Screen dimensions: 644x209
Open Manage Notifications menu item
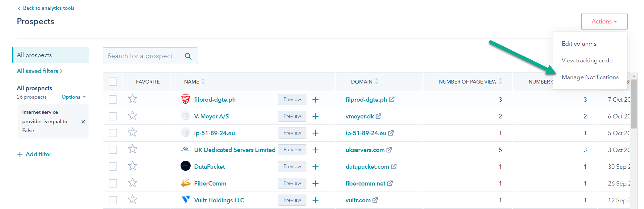pyautogui.click(x=590, y=77)
